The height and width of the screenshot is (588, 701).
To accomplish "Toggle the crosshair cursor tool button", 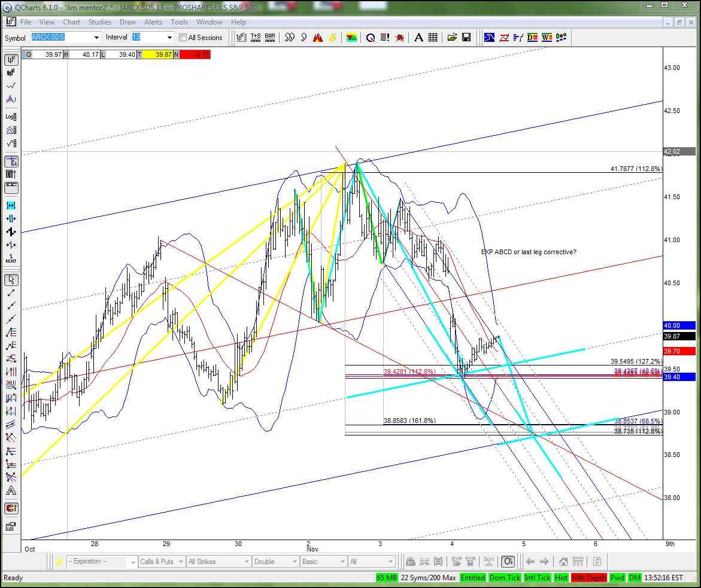I will [x=11, y=162].
